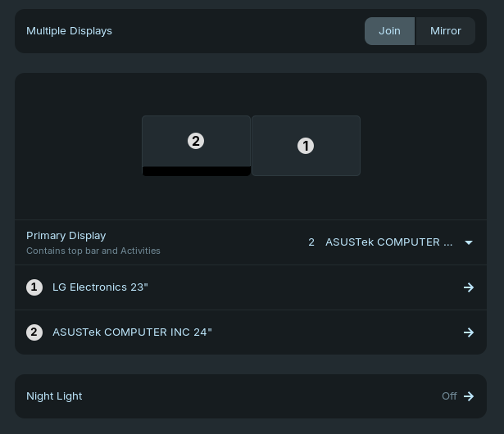This screenshot has width=504, height=434.
Task: Click the arrow next to Night Light Off
Action: pyautogui.click(x=469, y=396)
